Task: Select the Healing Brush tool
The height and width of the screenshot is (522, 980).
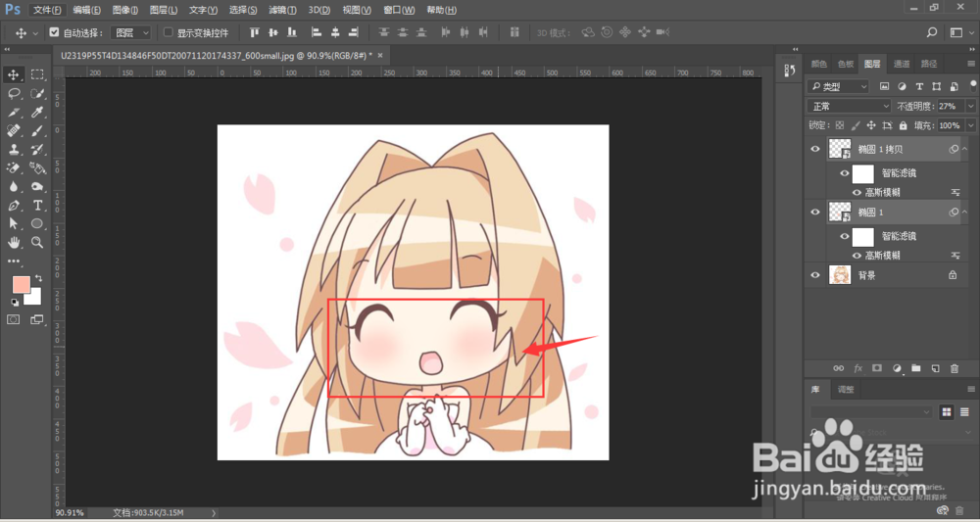Action: pos(13,131)
